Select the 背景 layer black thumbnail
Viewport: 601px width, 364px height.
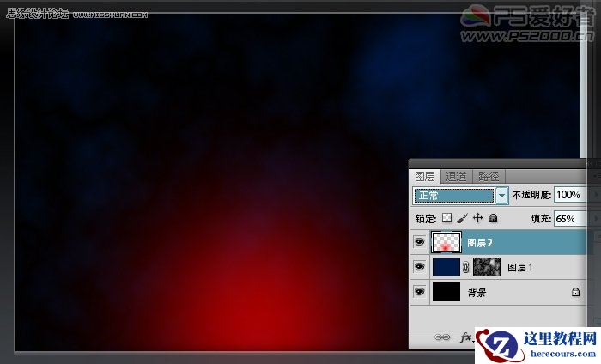pyautogui.click(x=446, y=292)
